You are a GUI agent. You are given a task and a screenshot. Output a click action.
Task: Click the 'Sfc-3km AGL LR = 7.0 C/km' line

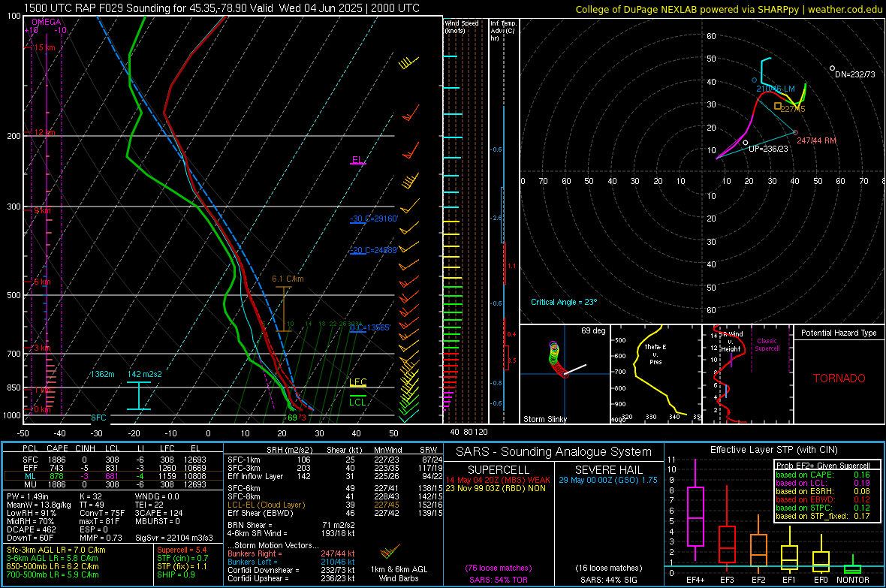pos(56,550)
